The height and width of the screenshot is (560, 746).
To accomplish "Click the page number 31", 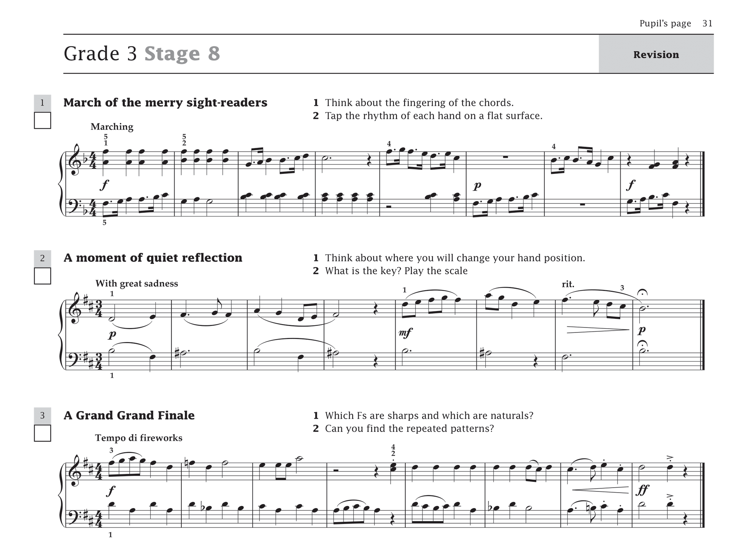I will (707, 23).
